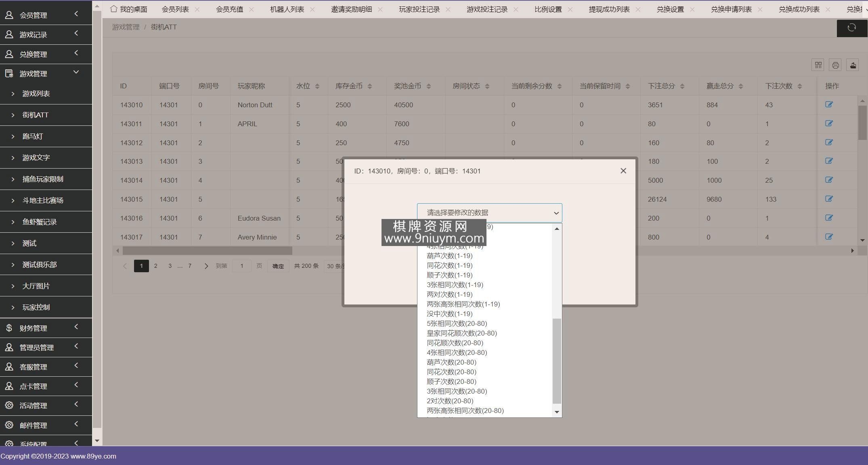Switch to 游戏投注记录 tab
This screenshot has height=465, width=868.
pyautogui.click(x=487, y=9)
